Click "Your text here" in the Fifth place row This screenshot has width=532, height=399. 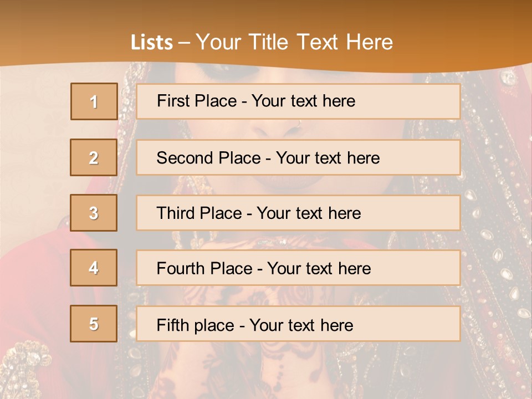click(x=301, y=325)
